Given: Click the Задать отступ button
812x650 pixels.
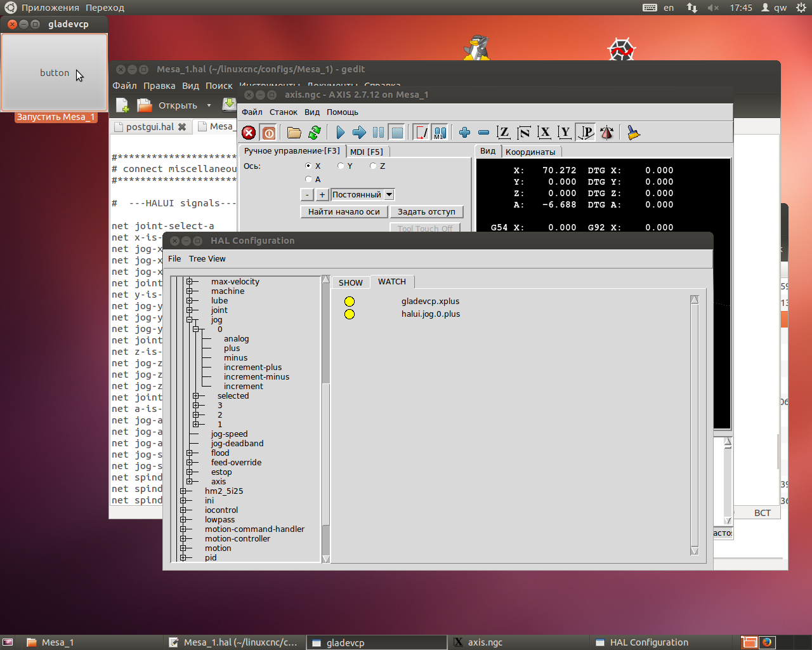Looking at the screenshot, I should [426, 212].
